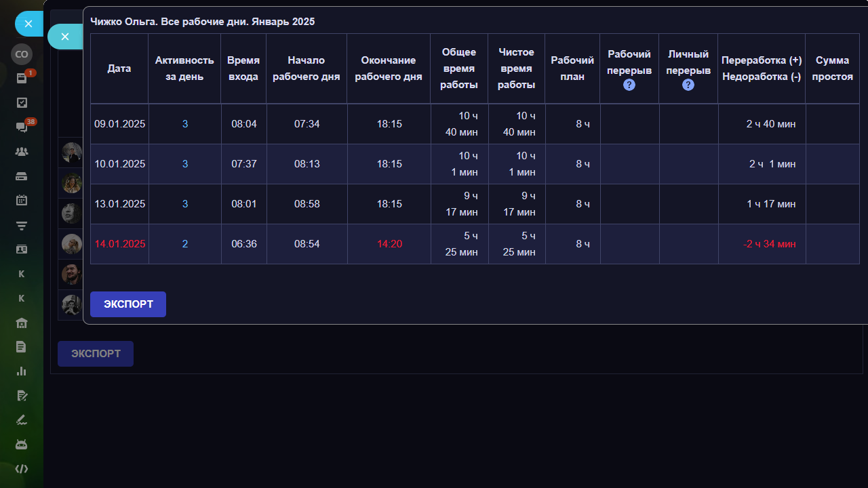Click the Чистое время работы column header
The height and width of the screenshot is (488, 868).
[x=517, y=68]
